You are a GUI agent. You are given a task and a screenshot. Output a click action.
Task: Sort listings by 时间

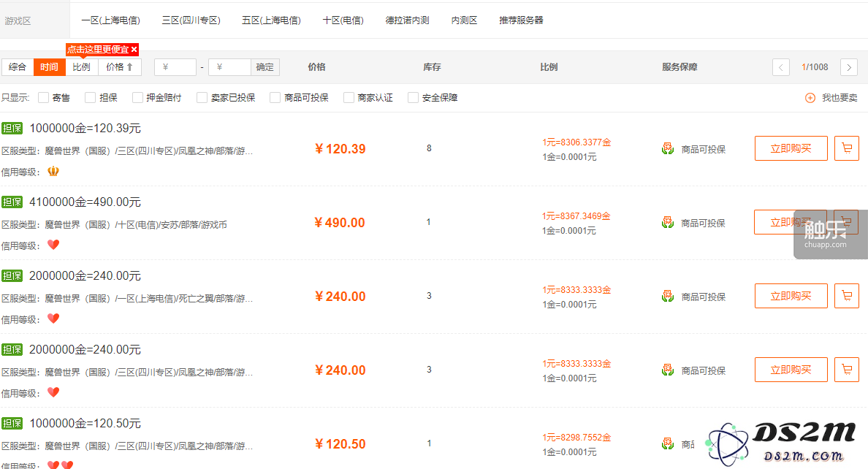[x=49, y=67]
